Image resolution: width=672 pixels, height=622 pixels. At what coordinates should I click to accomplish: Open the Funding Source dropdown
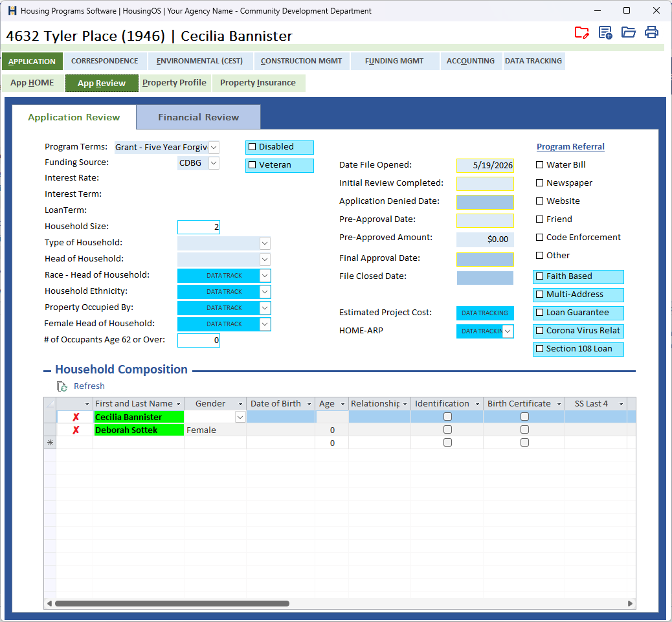point(214,163)
